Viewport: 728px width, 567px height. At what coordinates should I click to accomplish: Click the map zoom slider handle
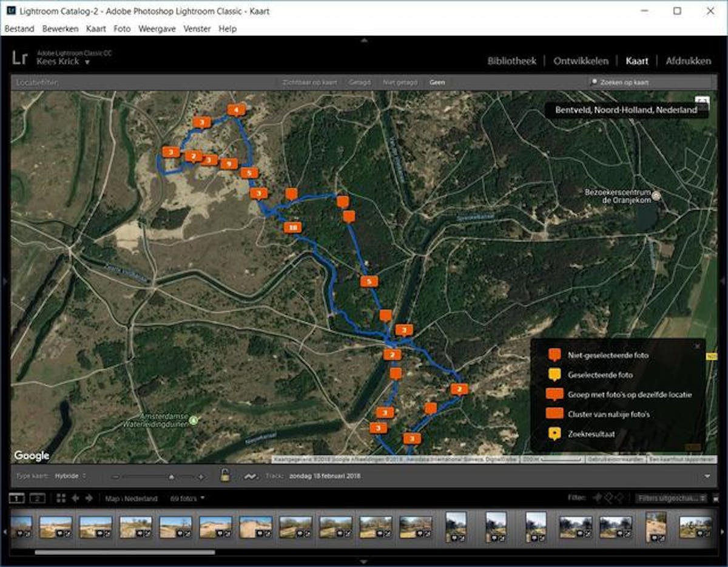coord(171,477)
